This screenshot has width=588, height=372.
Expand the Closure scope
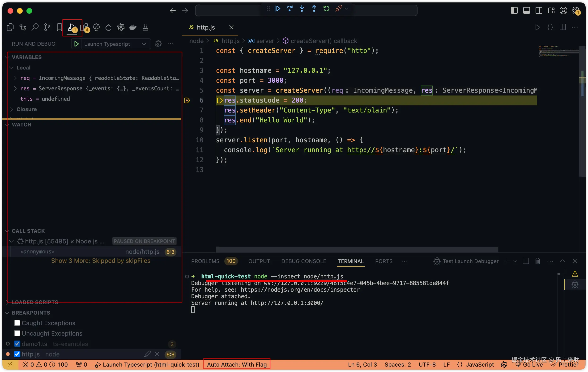tap(12, 109)
